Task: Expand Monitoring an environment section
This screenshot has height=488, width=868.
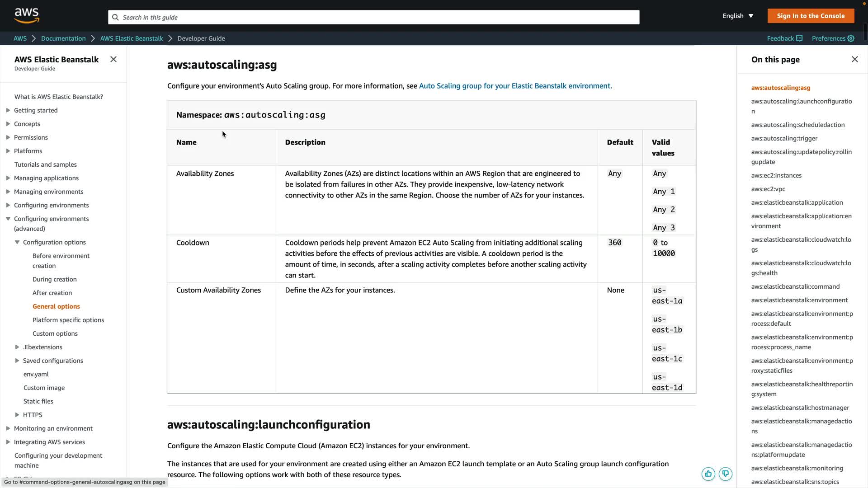Action: click(8, 428)
